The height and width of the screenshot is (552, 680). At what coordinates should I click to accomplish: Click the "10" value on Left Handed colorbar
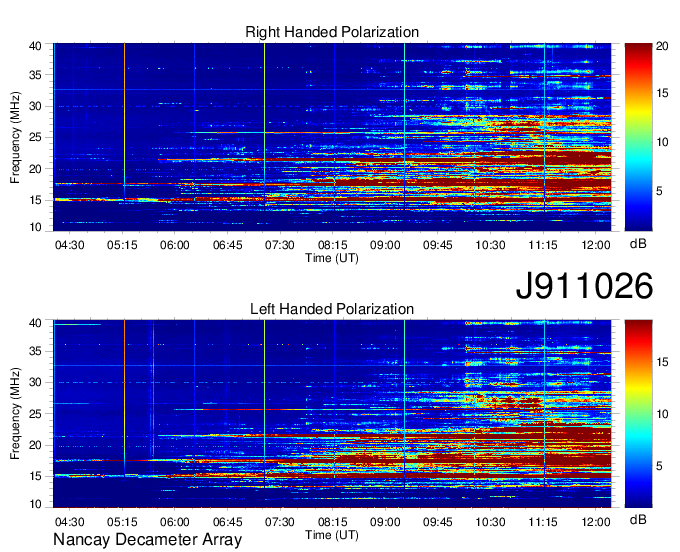tap(662, 414)
